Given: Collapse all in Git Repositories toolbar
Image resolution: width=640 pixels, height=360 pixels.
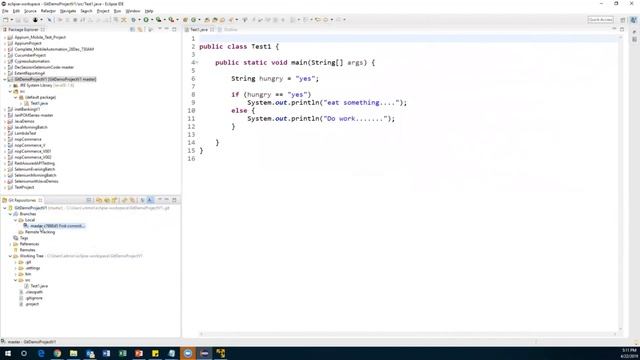Looking at the screenshot, I should point(89,200).
